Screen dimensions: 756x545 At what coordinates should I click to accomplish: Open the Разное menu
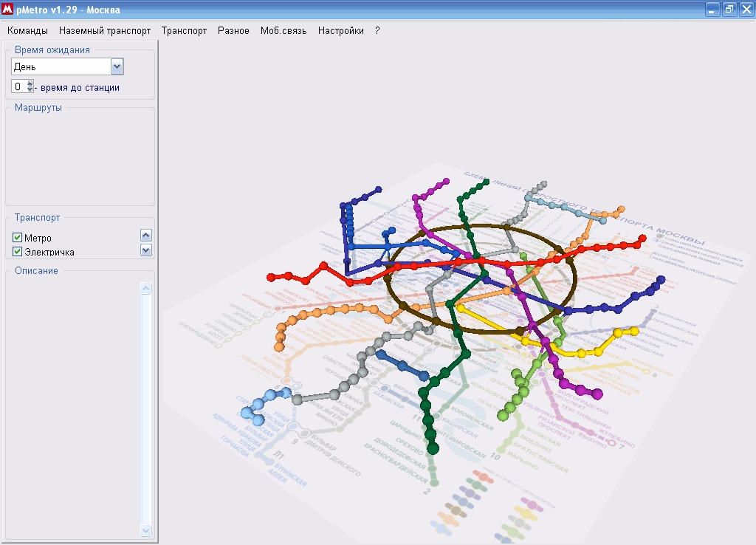click(233, 31)
